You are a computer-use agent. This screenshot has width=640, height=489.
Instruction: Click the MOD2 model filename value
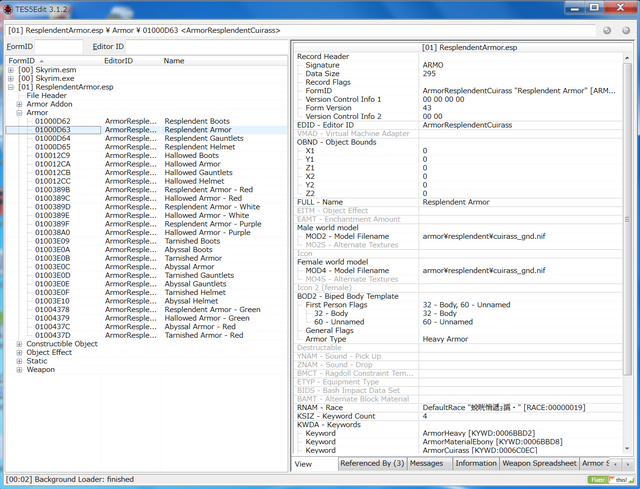(484, 237)
